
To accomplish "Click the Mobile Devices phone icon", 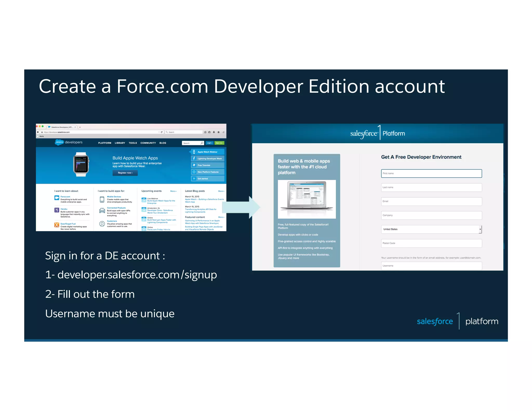I will (x=102, y=200).
